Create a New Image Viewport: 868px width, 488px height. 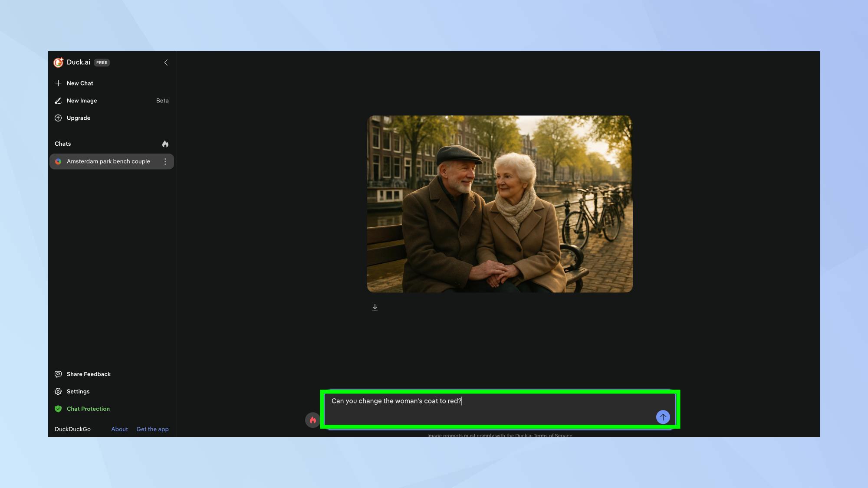coord(82,100)
